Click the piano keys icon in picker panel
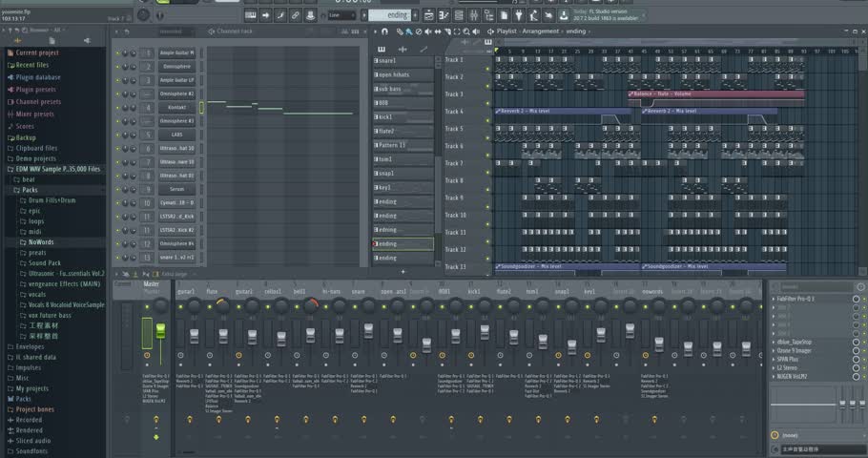 [x=382, y=48]
